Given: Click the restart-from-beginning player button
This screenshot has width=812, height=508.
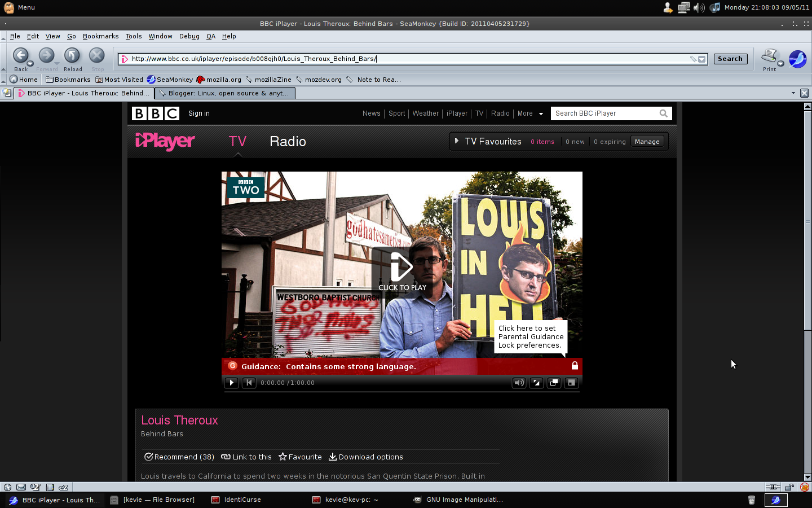Looking at the screenshot, I should pos(249,383).
